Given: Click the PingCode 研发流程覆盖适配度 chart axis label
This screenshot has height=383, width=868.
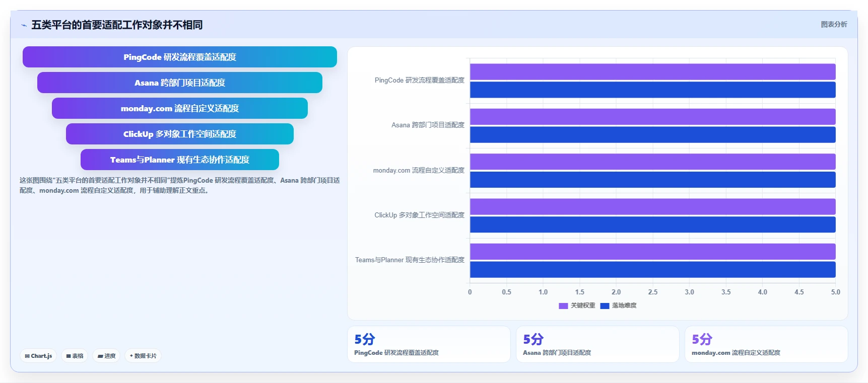Looking at the screenshot, I should 419,81.
